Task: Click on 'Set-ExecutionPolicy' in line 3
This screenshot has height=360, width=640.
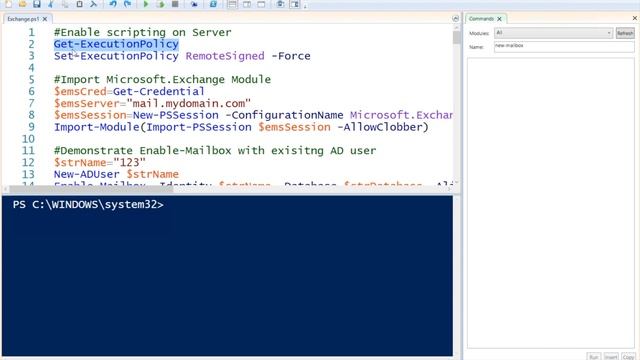Action: coord(116,56)
